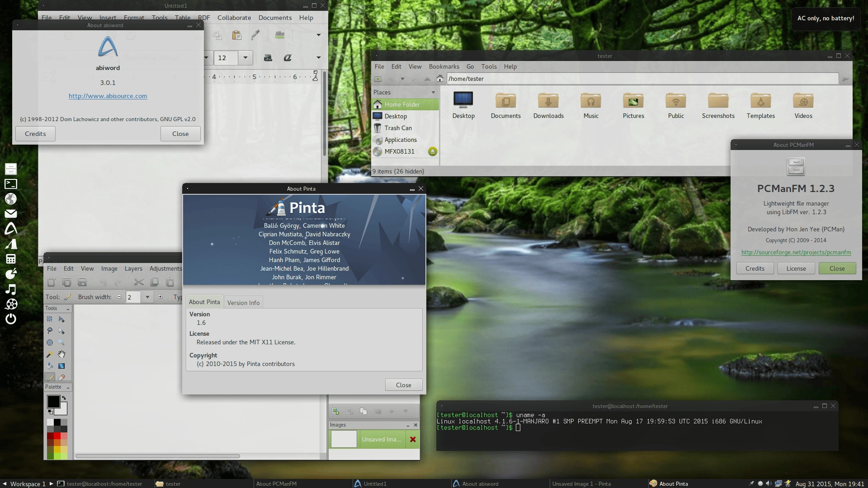The width and height of the screenshot is (868, 488).
Task: Pick the bright red palette swatch in Pinta
Action: tap(57, 436)
